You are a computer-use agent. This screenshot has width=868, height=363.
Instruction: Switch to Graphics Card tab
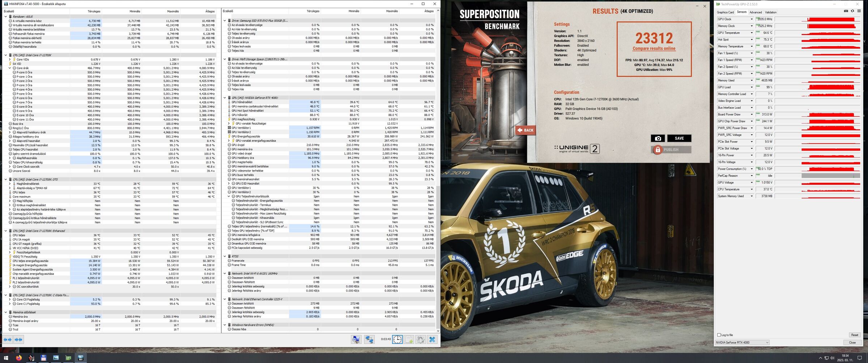(725, 12)
